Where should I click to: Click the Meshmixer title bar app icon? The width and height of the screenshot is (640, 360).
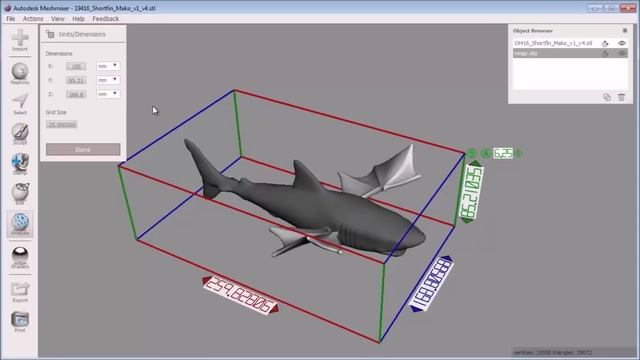point(7,8)
